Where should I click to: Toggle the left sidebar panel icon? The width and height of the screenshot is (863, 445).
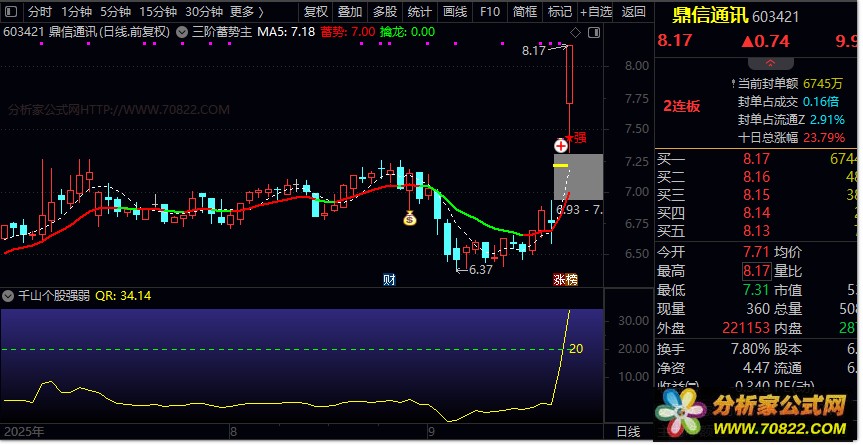tap(12, 12)
